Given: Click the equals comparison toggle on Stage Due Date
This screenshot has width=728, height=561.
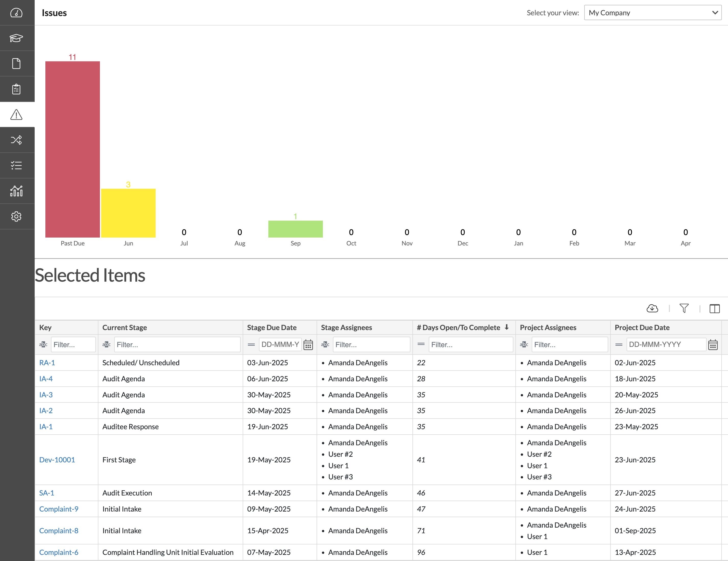Looking at the screenshot, I should 251,344.
